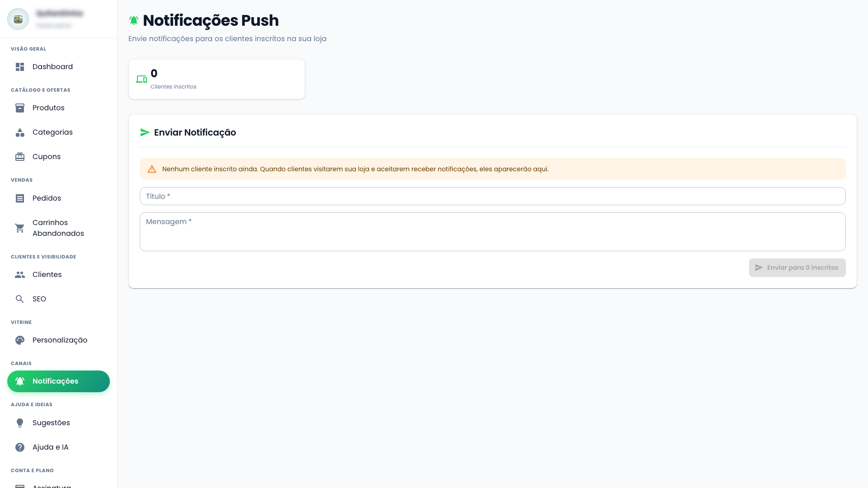The width and height of the screenshot is (868, 488).
Task: Open Carrinhos Abandonados in sidebar
Action: [x=58, y=228]
